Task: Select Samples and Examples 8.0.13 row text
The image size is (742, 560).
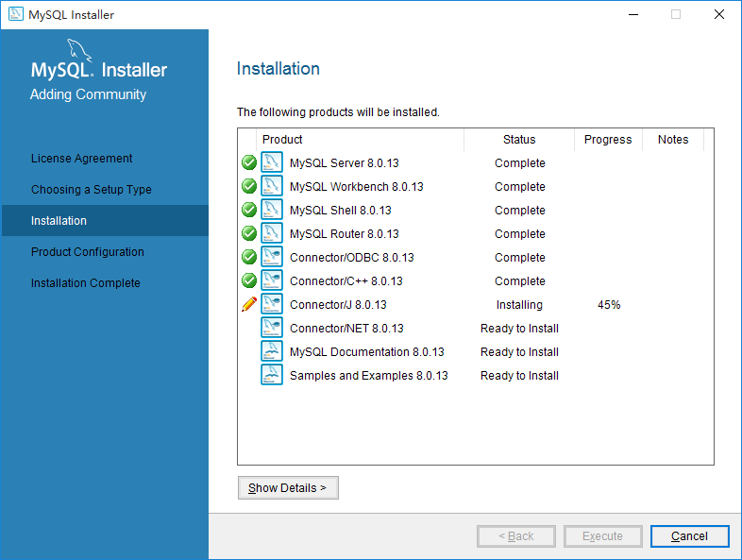Action: point(368,376)
